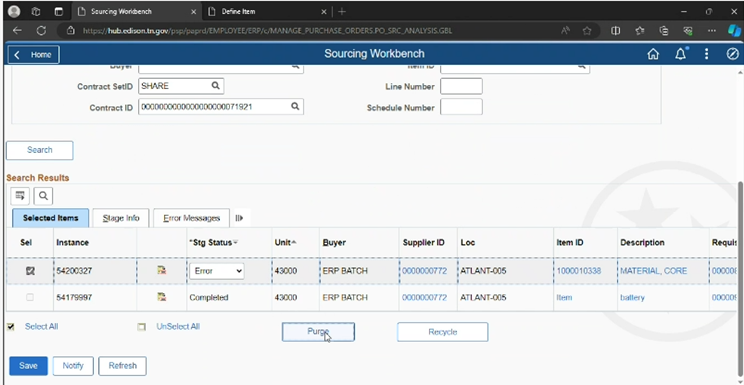The width and height of the screenshot is (744, 385).
Task: Open the Collections icon
Action: pos(664,30)
